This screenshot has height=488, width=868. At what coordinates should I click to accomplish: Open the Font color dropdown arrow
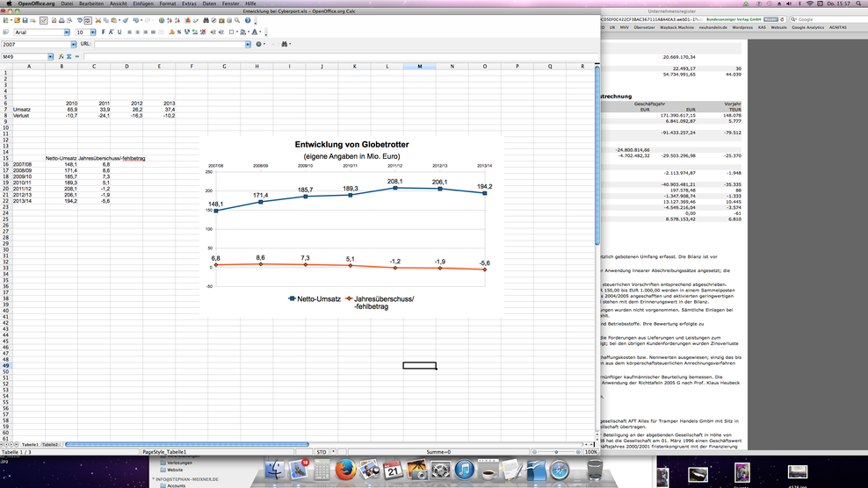pos(260,32)
